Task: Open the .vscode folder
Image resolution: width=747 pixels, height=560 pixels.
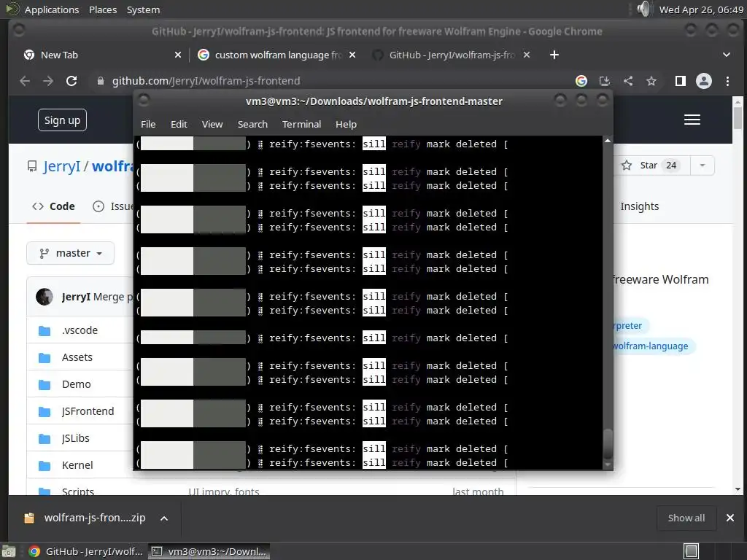Action: tap(80, 330)
